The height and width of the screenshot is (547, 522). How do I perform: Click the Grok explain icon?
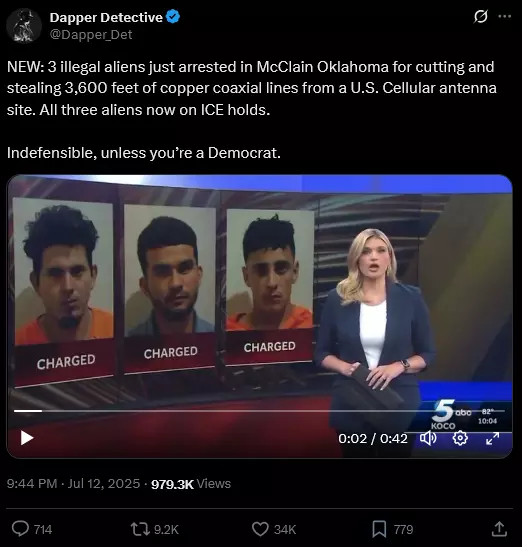point(480,16)
